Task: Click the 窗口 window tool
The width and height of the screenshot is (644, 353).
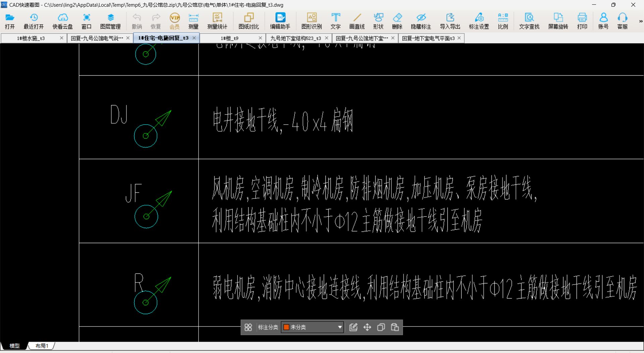Action: coord(87,21)
